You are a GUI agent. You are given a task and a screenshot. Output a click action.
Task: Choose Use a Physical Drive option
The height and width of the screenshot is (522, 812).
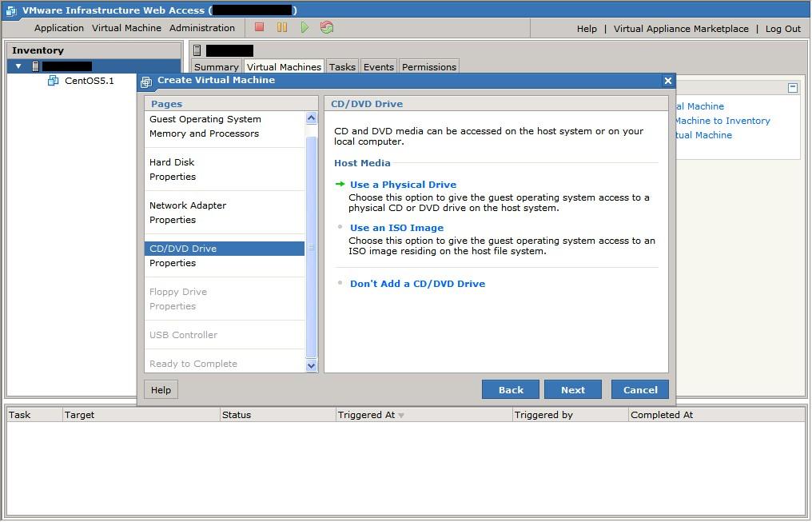[403, 185]
